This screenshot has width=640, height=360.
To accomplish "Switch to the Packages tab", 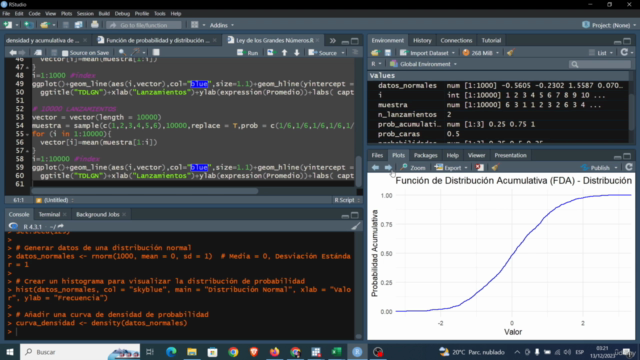I will 425,155.
